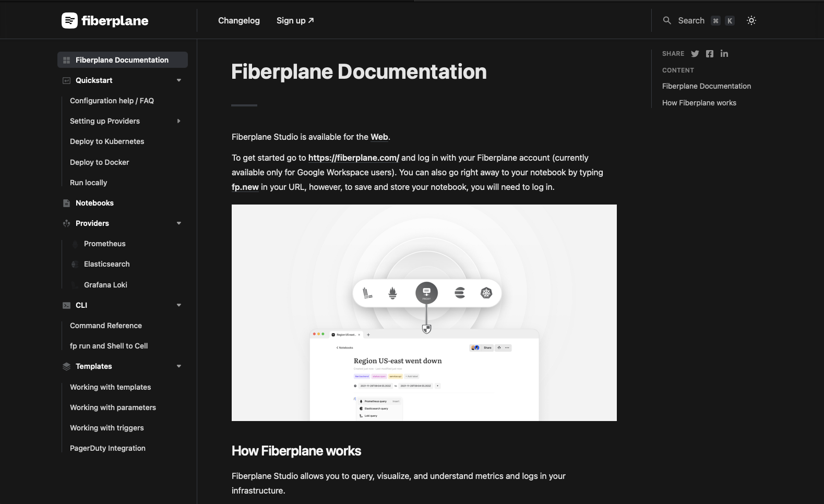Open Run locally page
The height and width of the screenshot is (504, 824).
88,183
